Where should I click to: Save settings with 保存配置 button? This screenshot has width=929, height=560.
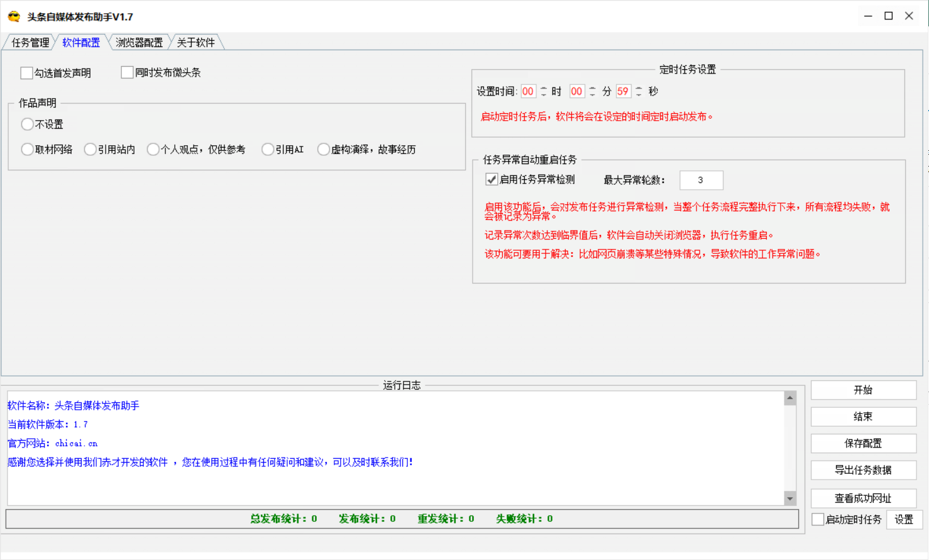pyautogui.click(x=863, y=443)
